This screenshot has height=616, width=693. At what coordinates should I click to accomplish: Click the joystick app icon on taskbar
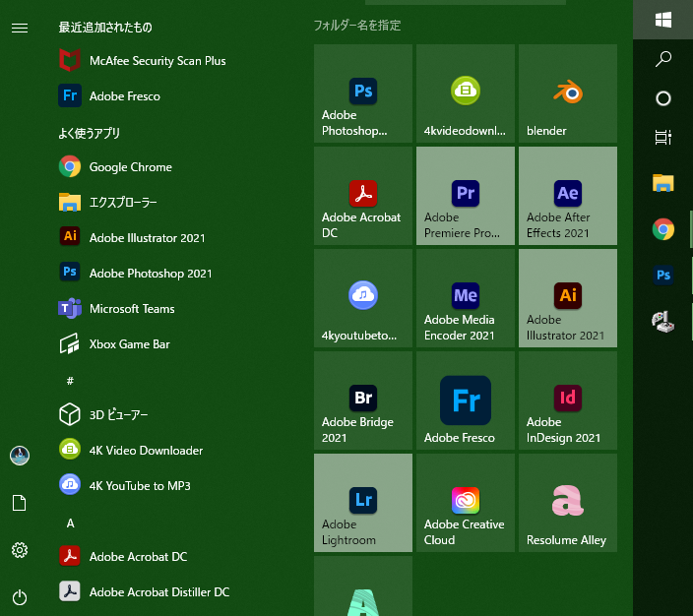[662, 321]
